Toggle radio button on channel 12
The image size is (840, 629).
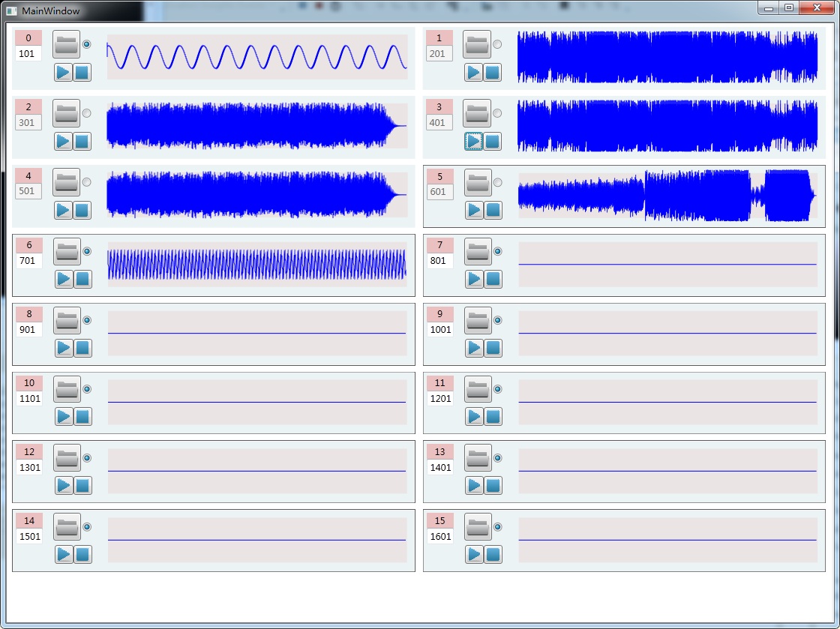pyautogui.click(x=87, y=458)
